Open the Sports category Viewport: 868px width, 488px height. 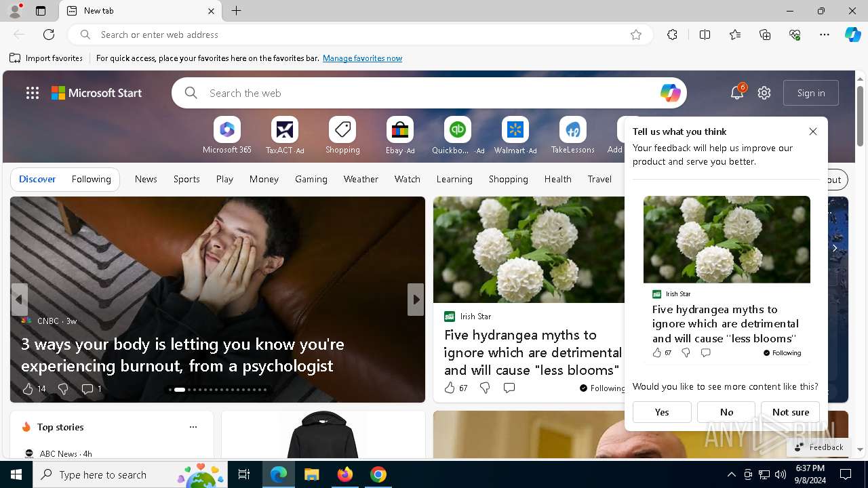[x=186, y=179]
